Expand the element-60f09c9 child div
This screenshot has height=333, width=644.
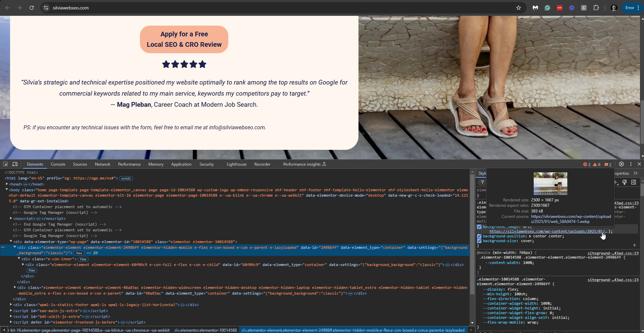(23, 265)
